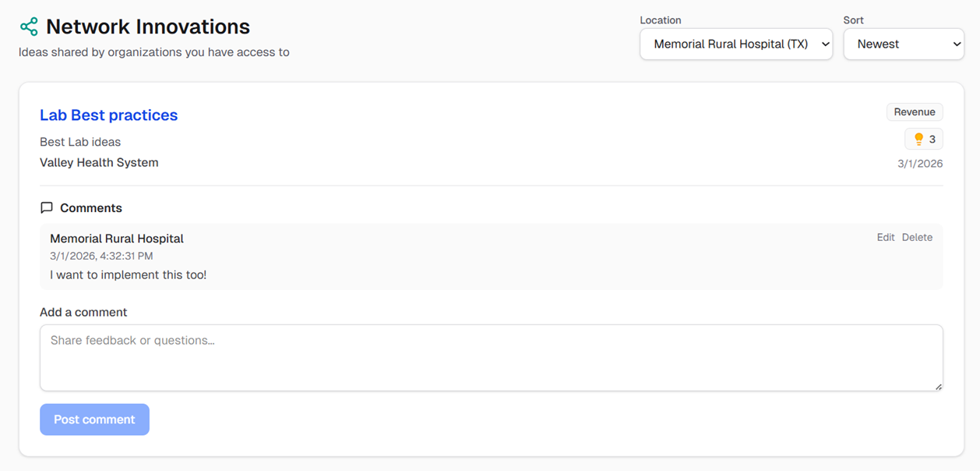Focus the Share feedback or questions field
Image resolution: width=980 pixels, height=471 pixels.
pyautogui.click(x=491, y=358)
